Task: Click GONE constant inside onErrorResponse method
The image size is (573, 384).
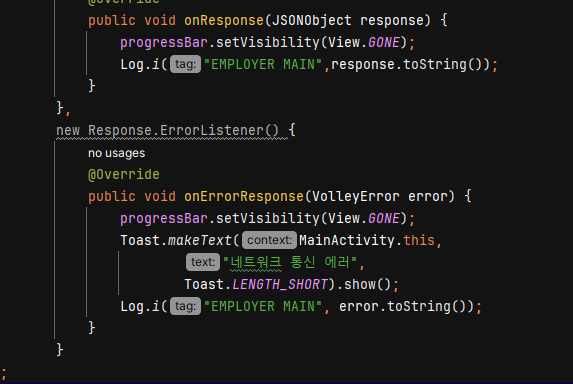Action: point(384,218)
